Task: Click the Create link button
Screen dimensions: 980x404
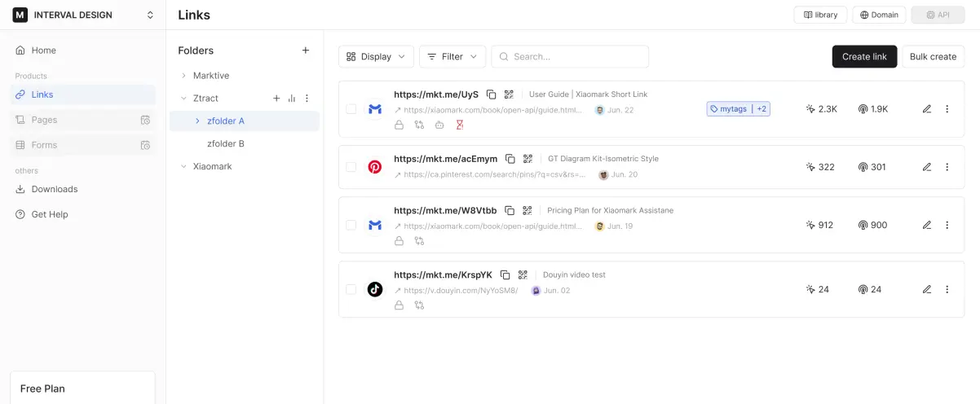Action: coord(864,56)
